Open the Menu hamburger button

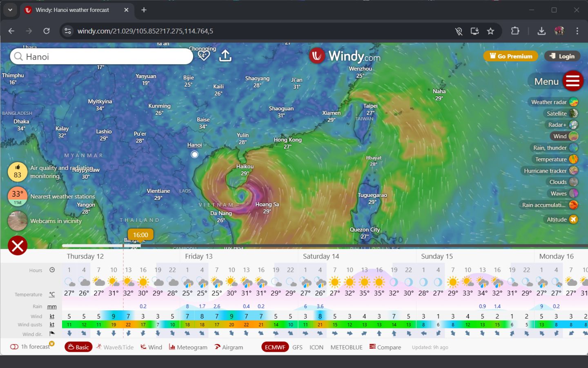click(573, 81)
